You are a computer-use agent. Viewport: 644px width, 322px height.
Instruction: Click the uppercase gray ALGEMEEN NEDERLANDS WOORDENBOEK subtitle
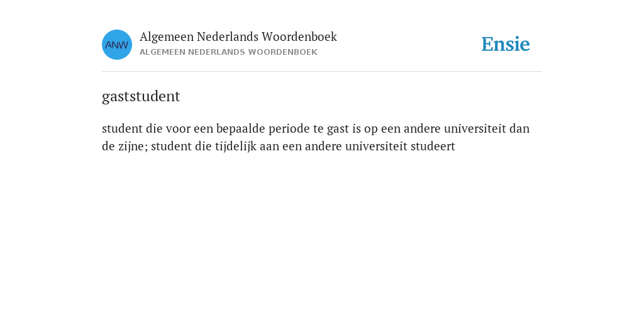pos(228,52)
